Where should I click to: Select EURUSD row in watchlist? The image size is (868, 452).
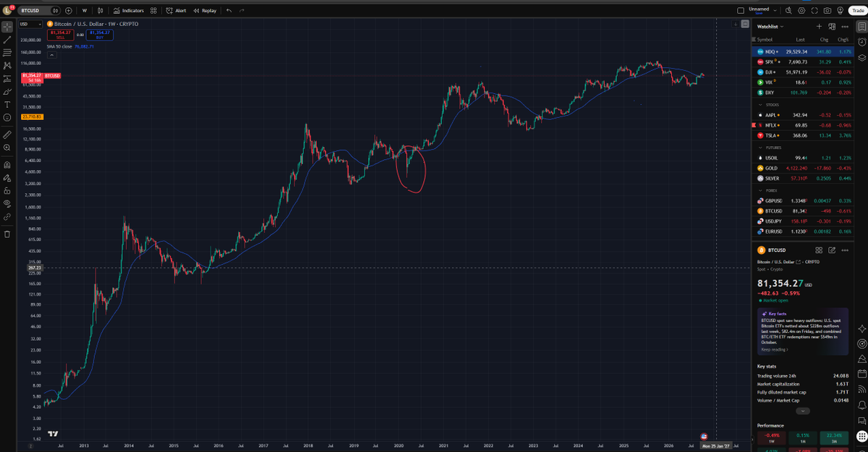[x=803, y=231]
